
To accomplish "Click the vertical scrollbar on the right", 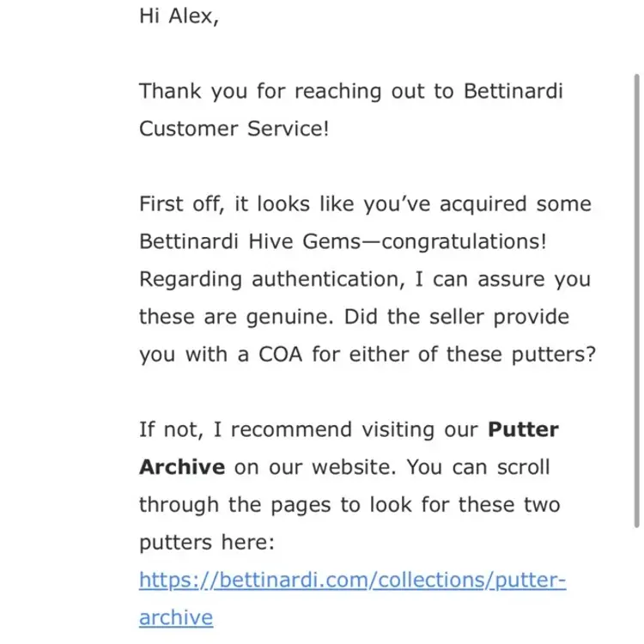I will click(x=636, y=301).
